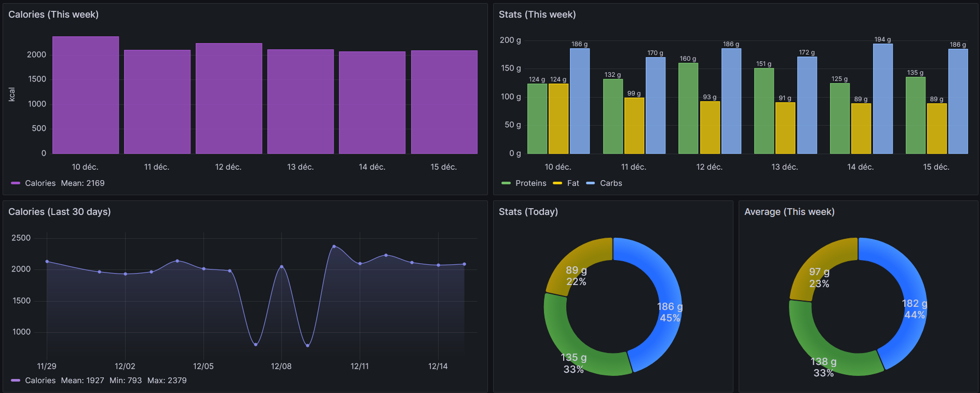Image resolution: width=980 pixels, height=393 pixels.
Task: Click the 93 g fat bar on 12 déc.
Action: pyautogui.click(x=710, y=128)
